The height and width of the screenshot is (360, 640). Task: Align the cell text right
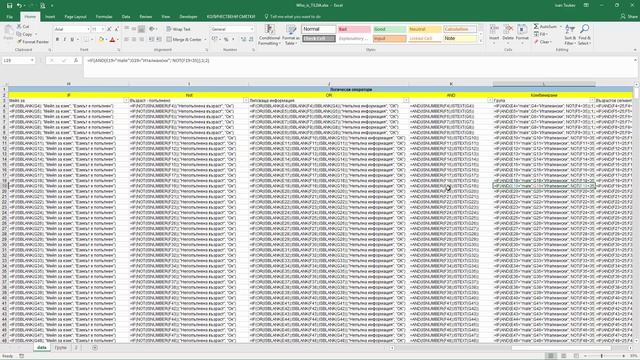pyautogui.click(x=142, y=40)
